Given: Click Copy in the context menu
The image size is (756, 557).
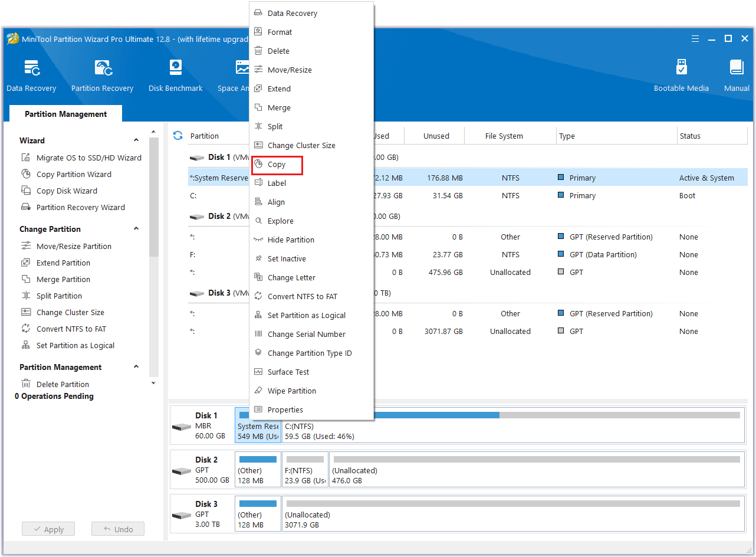Looking at the screenshot, I should tap(311, 164).
